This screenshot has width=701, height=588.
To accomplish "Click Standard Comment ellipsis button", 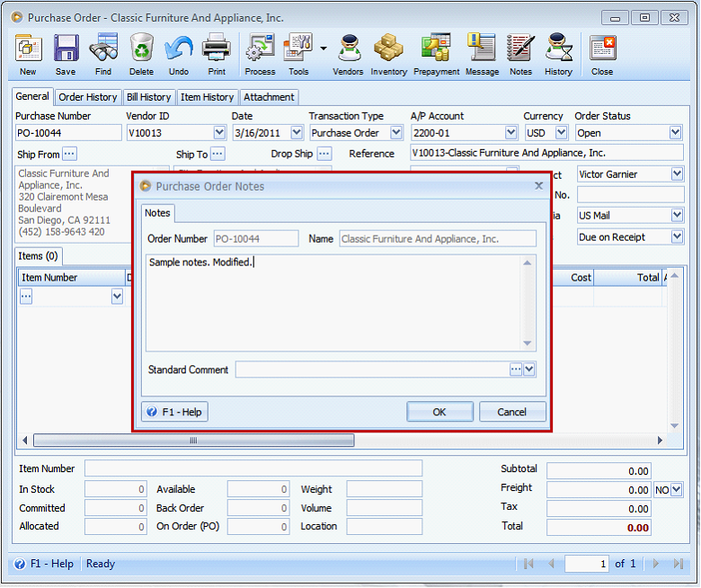I will [x=516, y=370].
